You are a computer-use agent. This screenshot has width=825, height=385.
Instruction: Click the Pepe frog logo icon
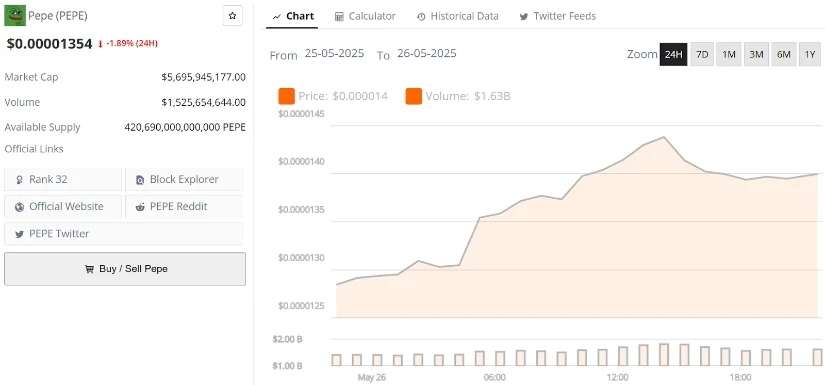pyautogui.click(x=15, y=16)
